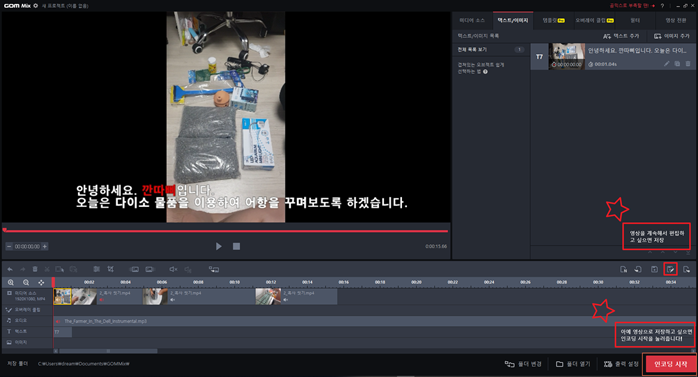Click the 00:00:00.00 timecode field
This screenshot has width=698, height=377.
click(27, 246)
